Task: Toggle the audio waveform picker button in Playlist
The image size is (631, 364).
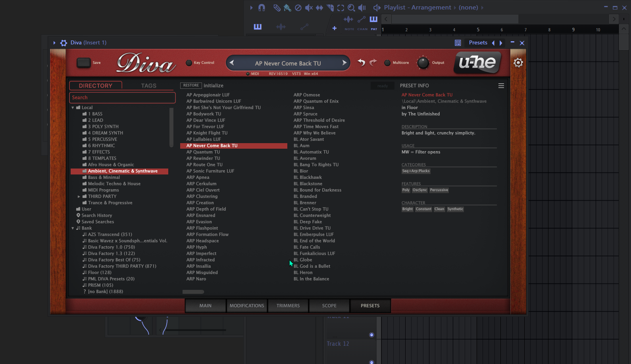Action: point(281,27)
